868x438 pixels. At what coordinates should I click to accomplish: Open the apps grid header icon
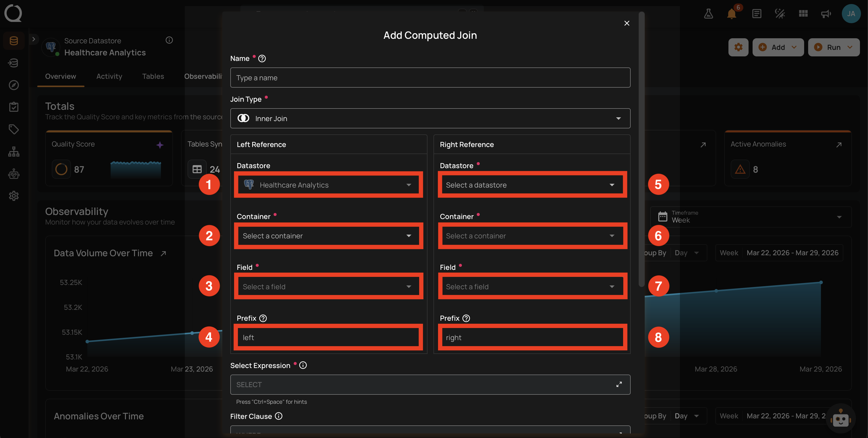pos(803,14)
